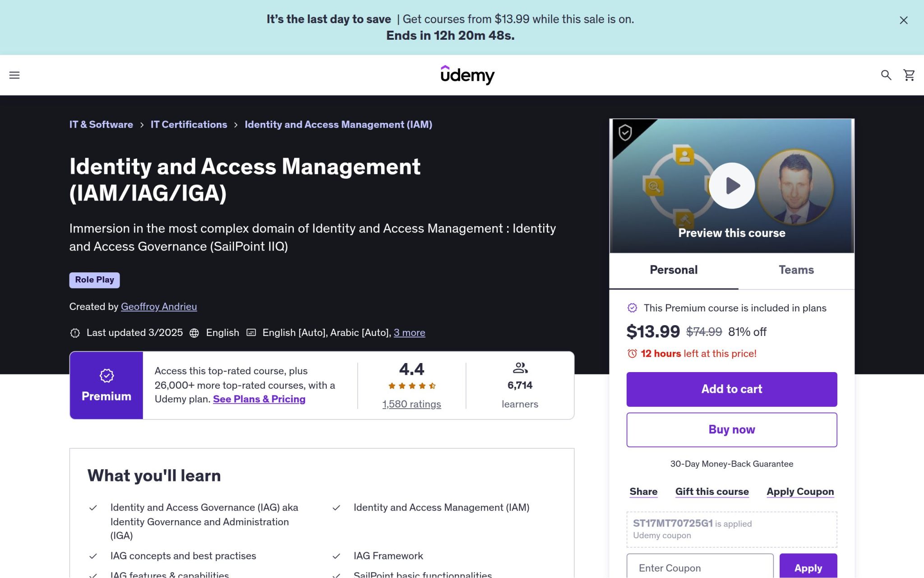Click the 30-Day Money-Back Guarantee text
Screen dimensions: 924x578
point(731,464)
